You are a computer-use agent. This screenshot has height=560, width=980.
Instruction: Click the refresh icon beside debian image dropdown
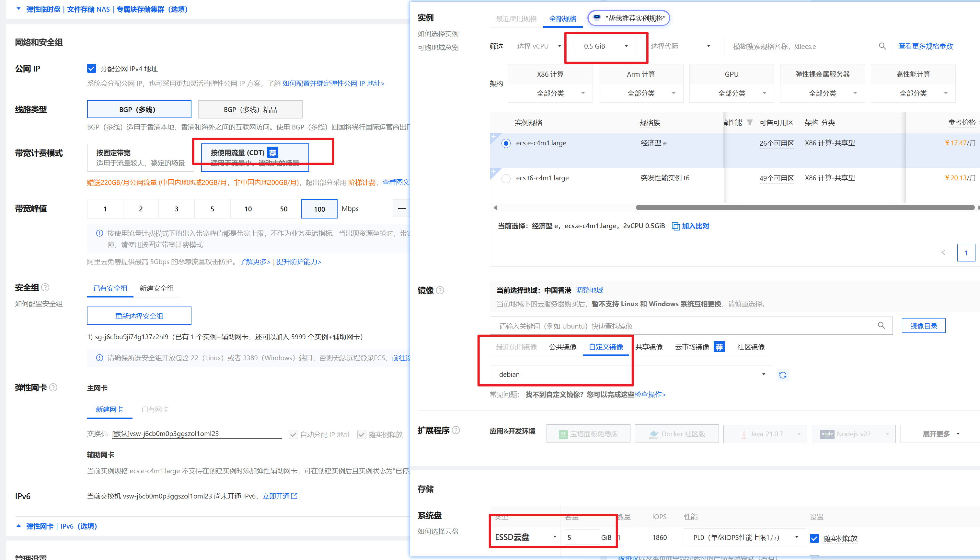pos(782,375)
